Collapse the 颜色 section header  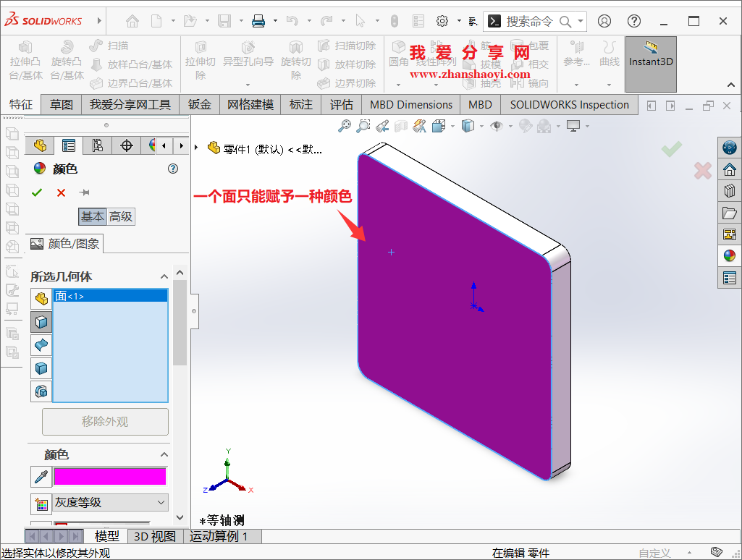pyautogui.click(x=164, y=454)
